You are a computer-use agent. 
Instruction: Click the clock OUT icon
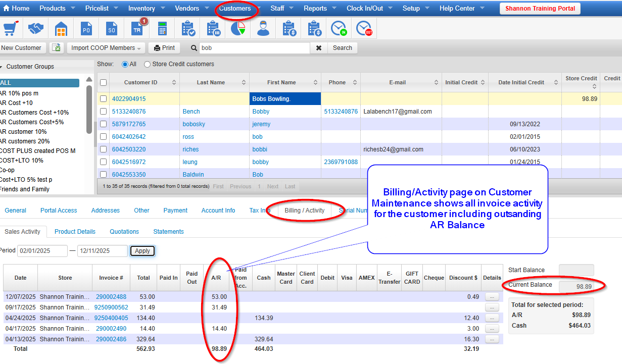364,29
